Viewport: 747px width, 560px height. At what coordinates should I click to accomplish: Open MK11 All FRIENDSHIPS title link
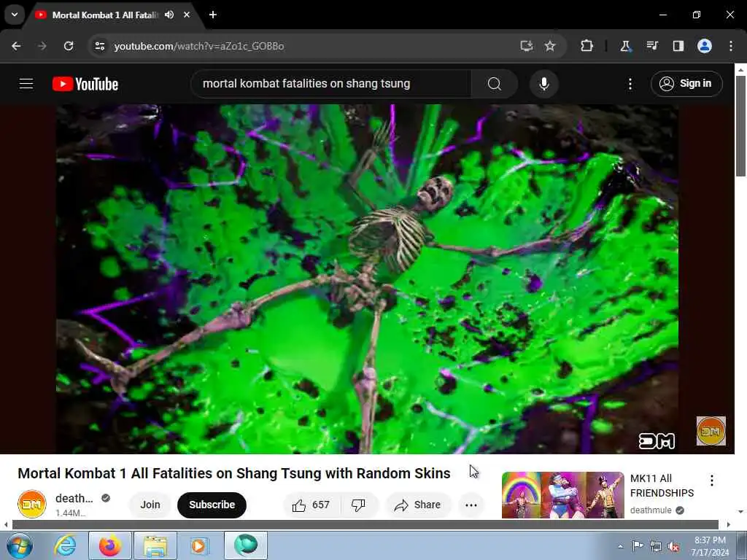[662, 485]
